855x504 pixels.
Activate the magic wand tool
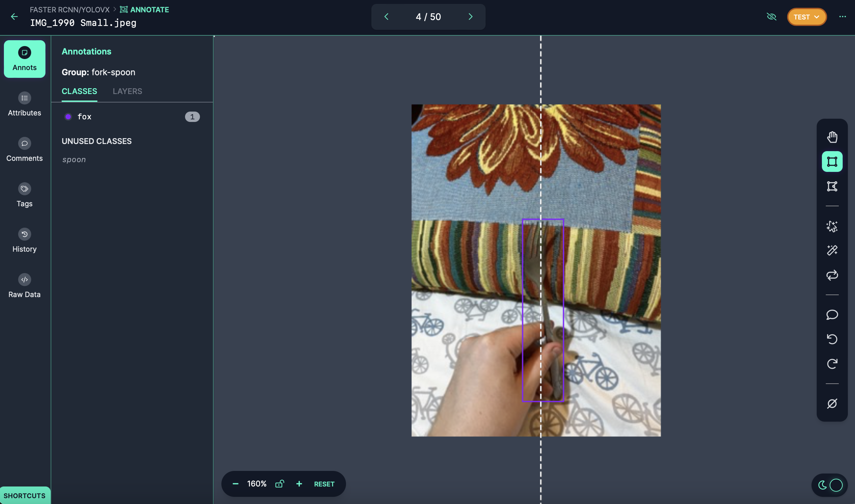coord(832,251)
